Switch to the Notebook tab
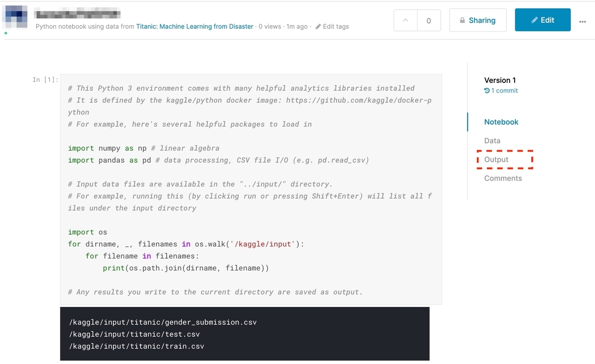The height and width of the screenshot is (364, 595). [x=501, y=122]
